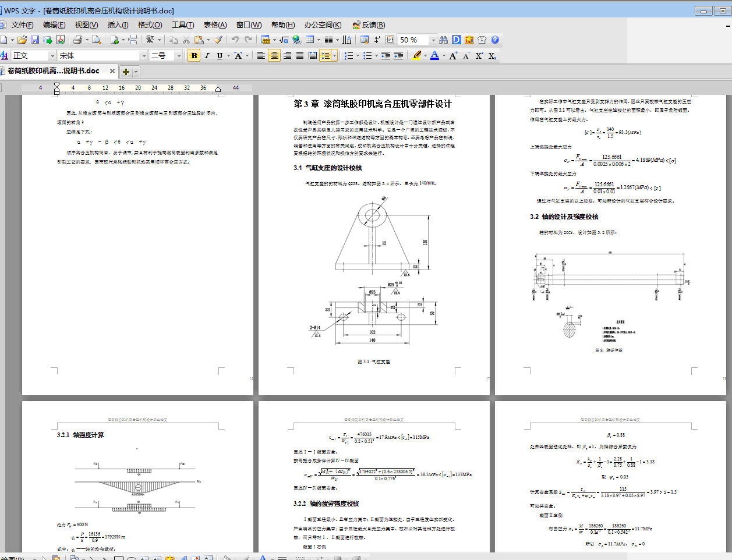Viewport: 732px width, 560px height.
Task: Insert a hyperlink with the globe icon
Action: (297, 40)
